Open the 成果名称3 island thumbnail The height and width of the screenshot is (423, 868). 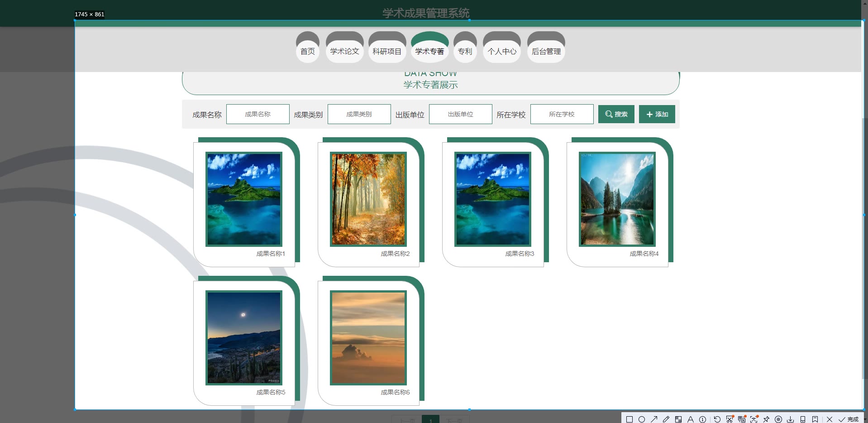493,199
